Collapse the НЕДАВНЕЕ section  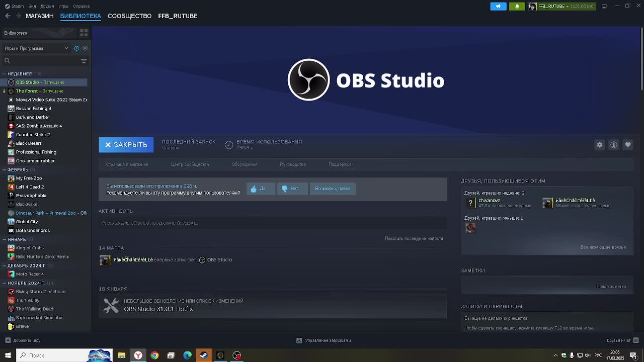20,74
